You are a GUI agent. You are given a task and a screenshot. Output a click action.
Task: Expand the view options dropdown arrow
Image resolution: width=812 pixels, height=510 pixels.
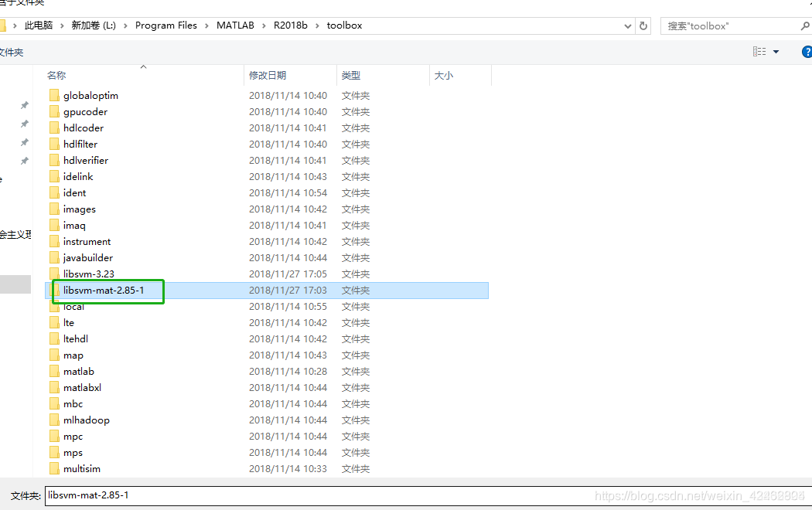click(776, 52)
